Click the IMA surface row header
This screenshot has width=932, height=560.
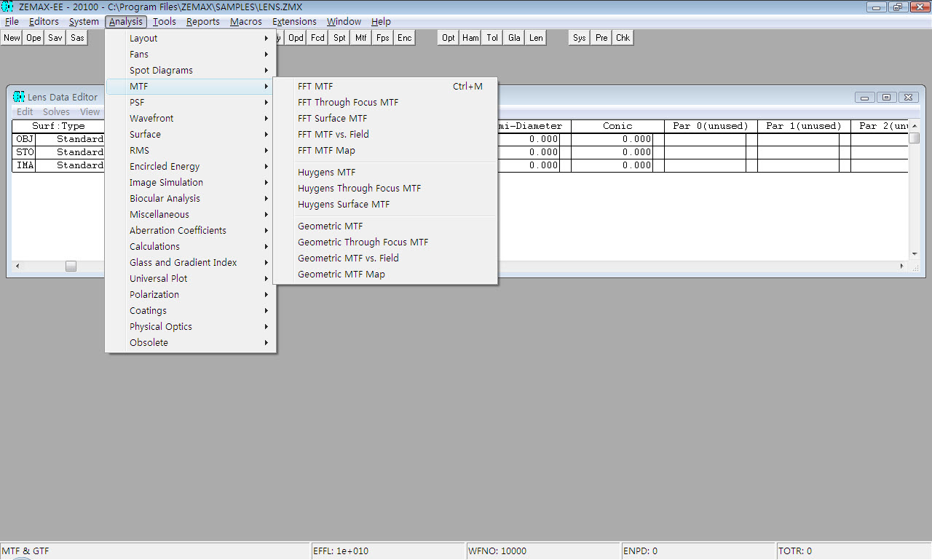point(24,165)
